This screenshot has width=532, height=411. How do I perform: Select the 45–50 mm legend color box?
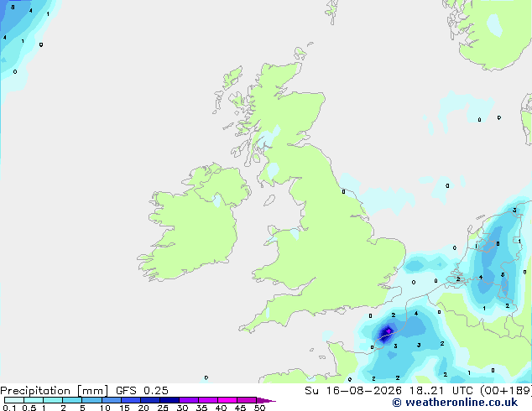click(247, 400)
